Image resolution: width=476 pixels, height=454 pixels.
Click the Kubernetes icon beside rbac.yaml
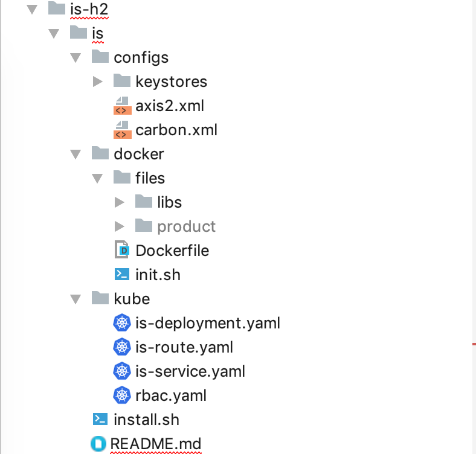click(x=122, y=395)
